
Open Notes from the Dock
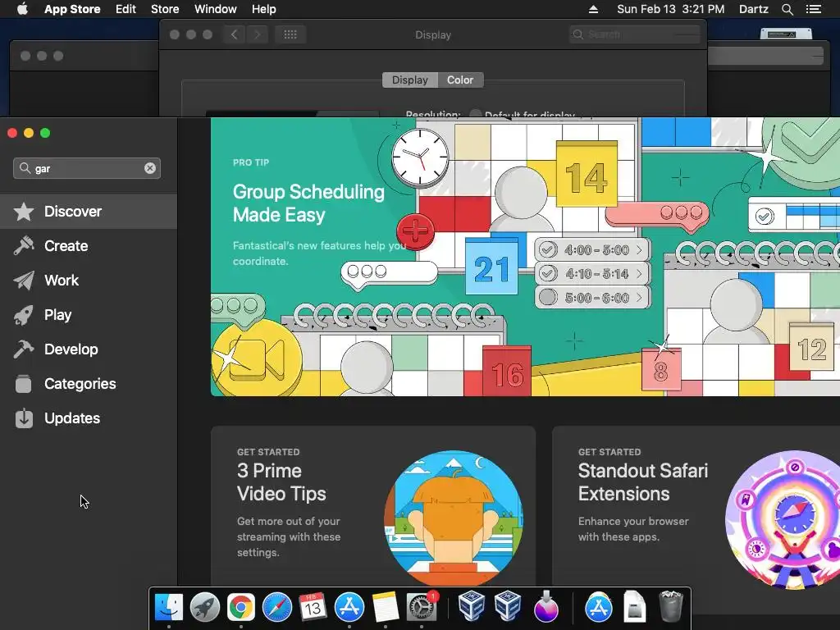coord(386,608)
